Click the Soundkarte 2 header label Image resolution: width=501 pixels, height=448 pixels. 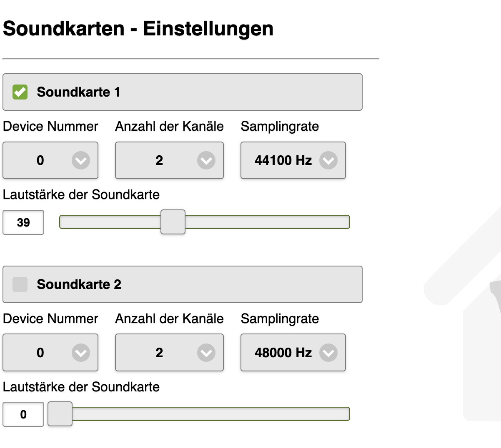pos(79,284)
